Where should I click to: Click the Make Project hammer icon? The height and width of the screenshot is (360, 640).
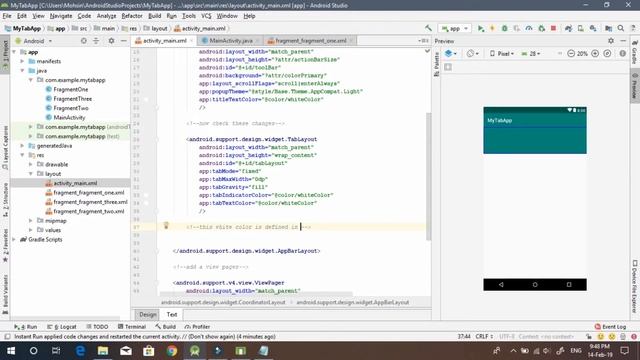pyautogui.click(x=428, y=28)
